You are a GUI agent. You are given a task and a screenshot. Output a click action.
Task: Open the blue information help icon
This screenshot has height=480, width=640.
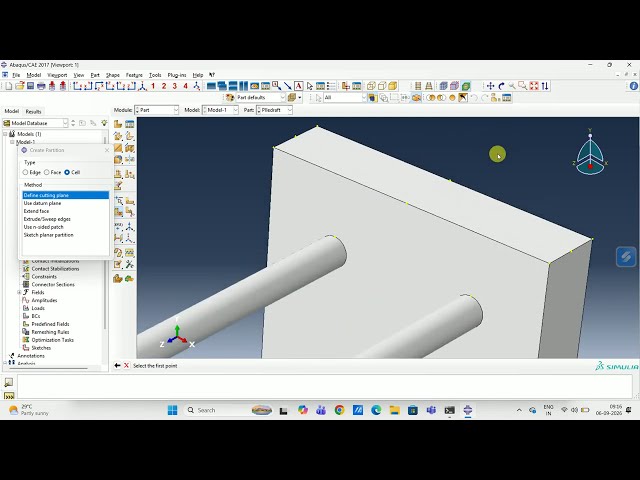click(x=633, y=86)
